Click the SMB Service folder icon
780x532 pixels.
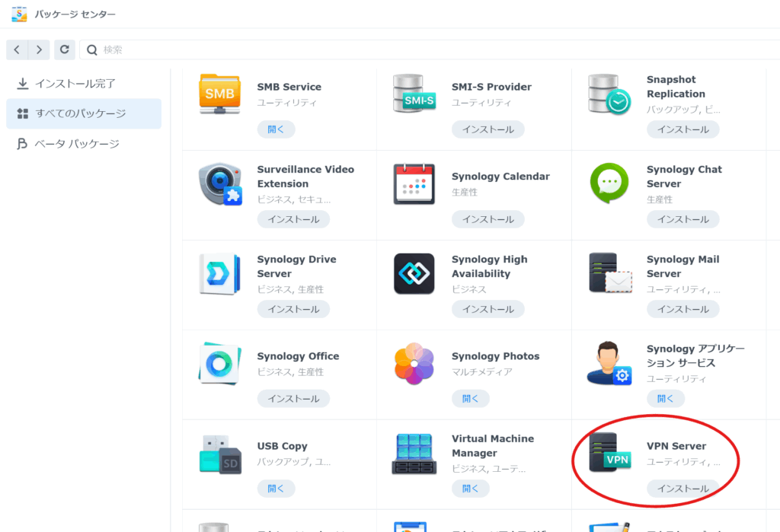(220, 94)
